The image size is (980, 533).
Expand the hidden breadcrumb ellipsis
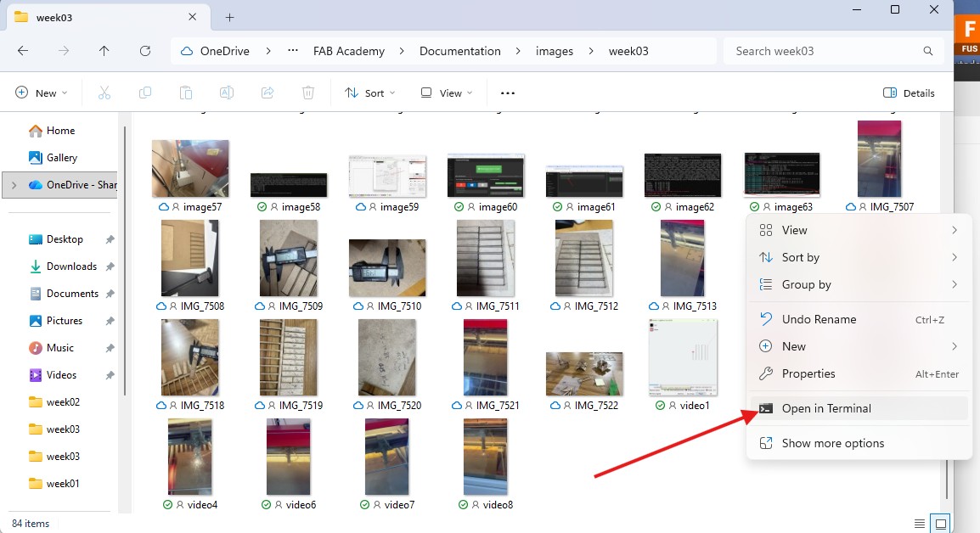coord(292,51)
